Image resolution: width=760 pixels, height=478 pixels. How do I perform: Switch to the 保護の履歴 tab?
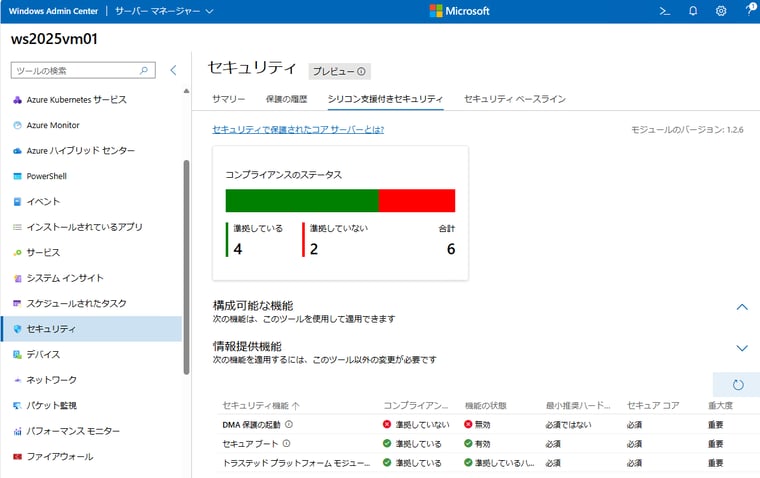(286, 99)
